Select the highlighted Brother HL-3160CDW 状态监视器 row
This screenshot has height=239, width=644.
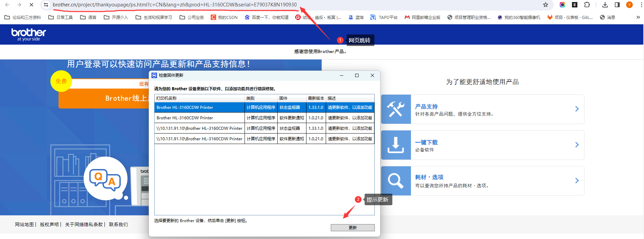[264, 107]
